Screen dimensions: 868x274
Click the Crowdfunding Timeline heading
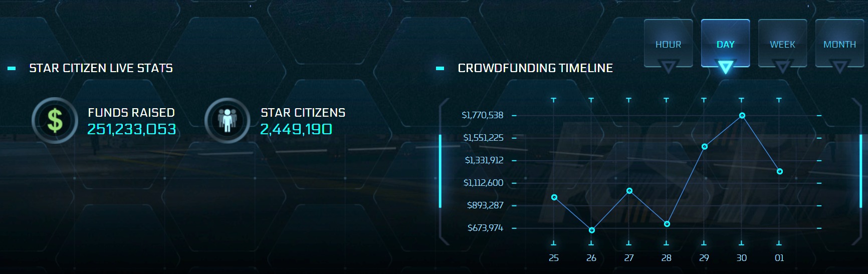535,68
